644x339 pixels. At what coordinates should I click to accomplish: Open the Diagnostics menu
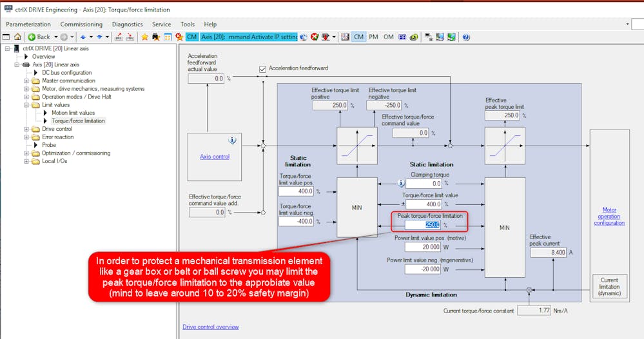point(128,24)
